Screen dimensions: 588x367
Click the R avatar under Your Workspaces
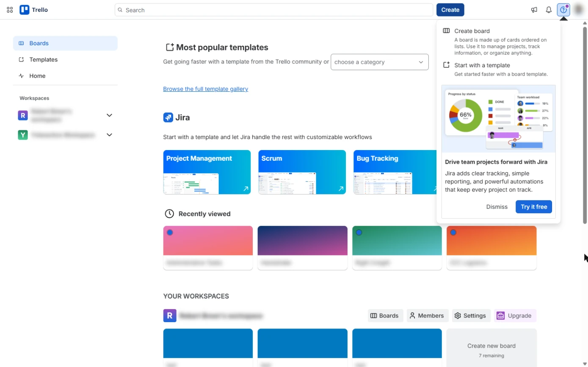click(x=170, y=315)
